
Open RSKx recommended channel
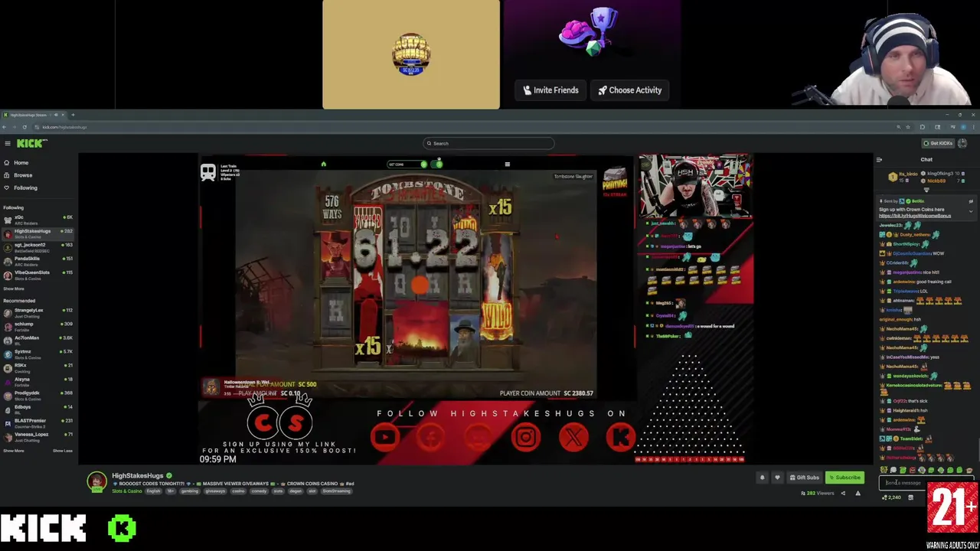click(38, 367)
